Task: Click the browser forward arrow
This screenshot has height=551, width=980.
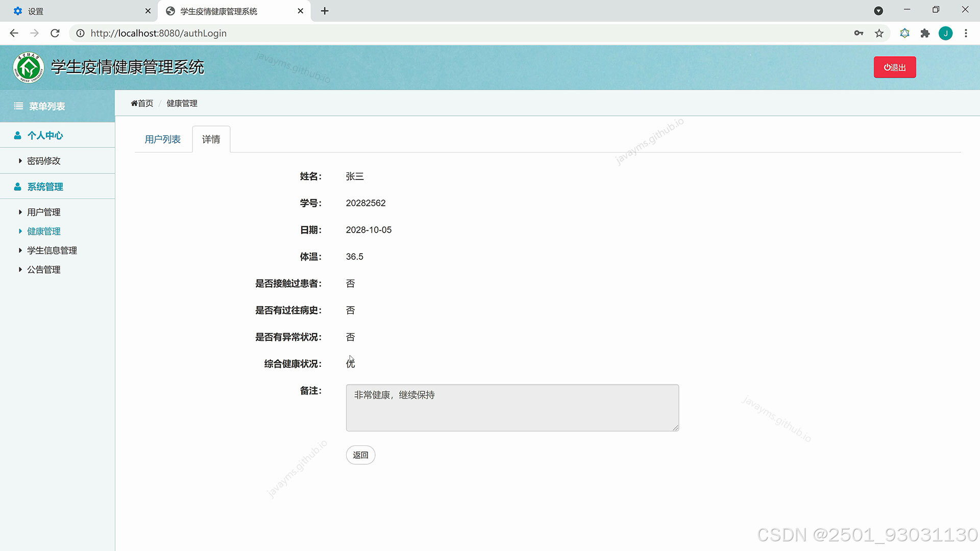Action: (34, 33)
